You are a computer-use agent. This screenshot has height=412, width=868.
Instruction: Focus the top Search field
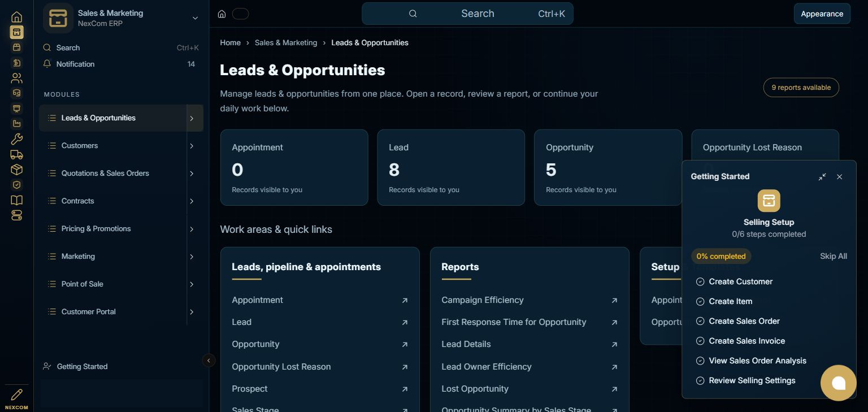[x=467, y=14]
